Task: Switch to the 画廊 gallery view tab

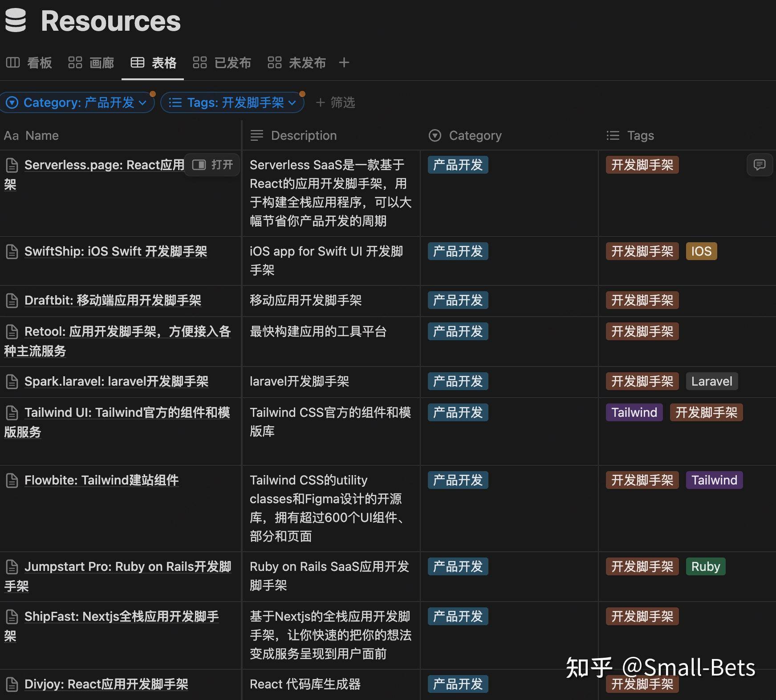Action: 91,63
